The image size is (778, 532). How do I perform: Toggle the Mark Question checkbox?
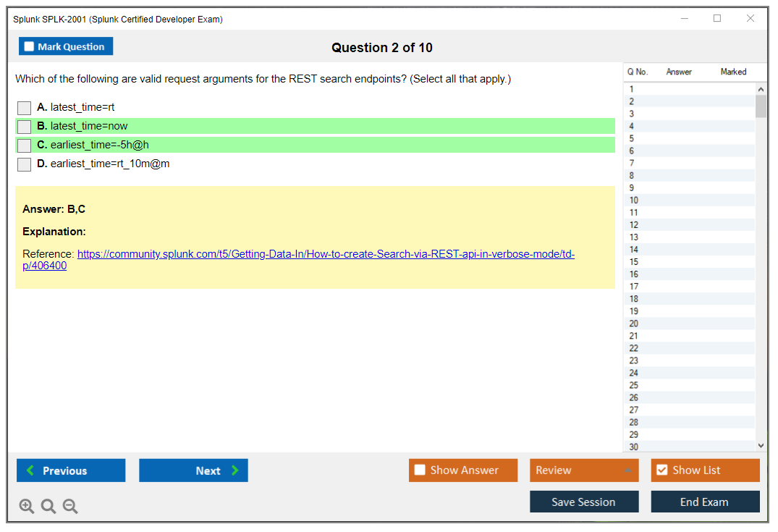pos(30,47)
